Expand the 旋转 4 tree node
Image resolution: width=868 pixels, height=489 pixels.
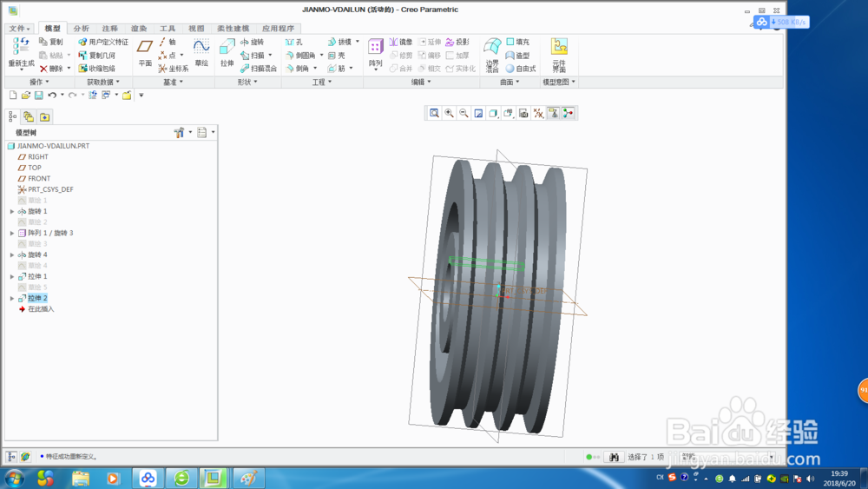pyautogui.click(x=12, y=254)
